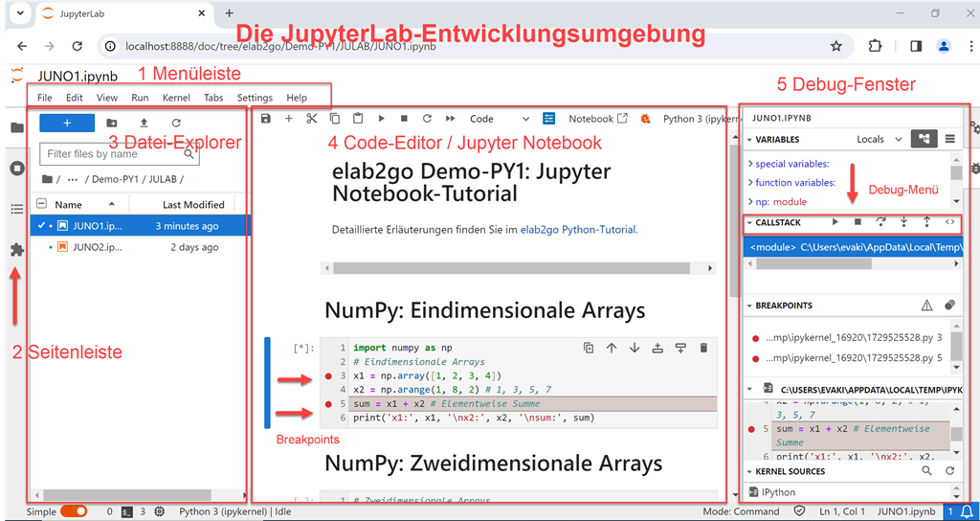Create a new folder in file explorer
Image resolution: width=980 pixels, height=521 pixels.
pos(111,124)
